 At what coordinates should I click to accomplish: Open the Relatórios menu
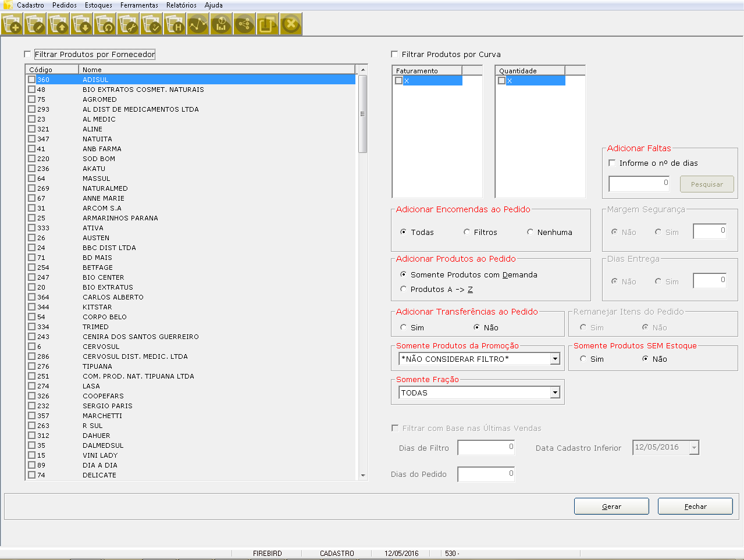(181, 5)
